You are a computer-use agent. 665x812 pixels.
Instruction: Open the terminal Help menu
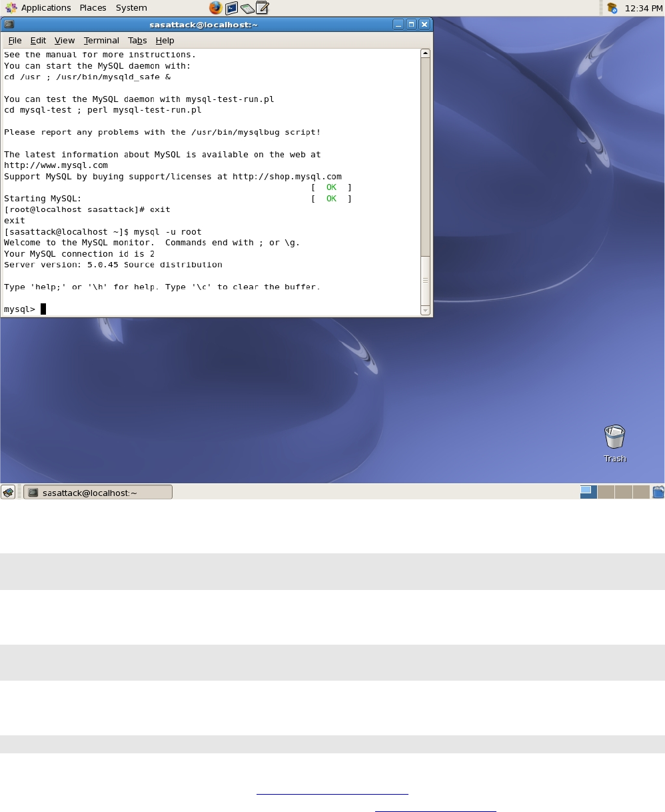point(165,40)
